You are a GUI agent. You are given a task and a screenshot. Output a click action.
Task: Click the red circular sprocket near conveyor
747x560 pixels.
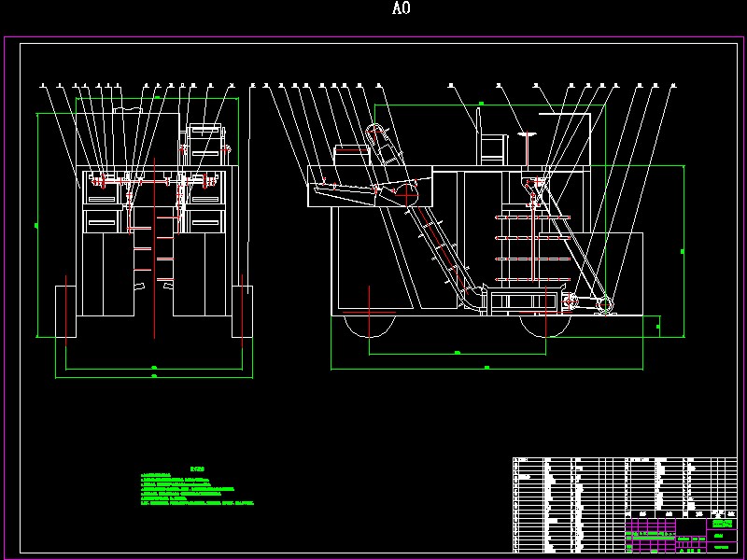tap(406, 195)
